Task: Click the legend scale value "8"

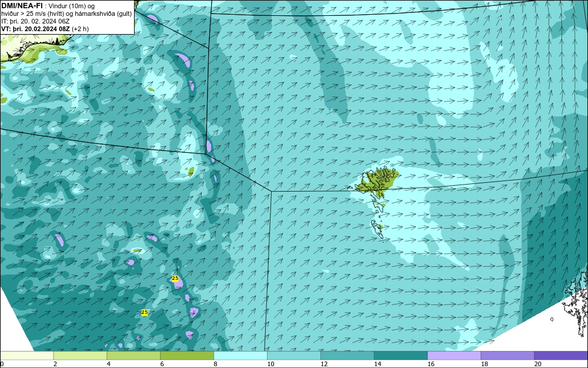Action: point(216,364)
